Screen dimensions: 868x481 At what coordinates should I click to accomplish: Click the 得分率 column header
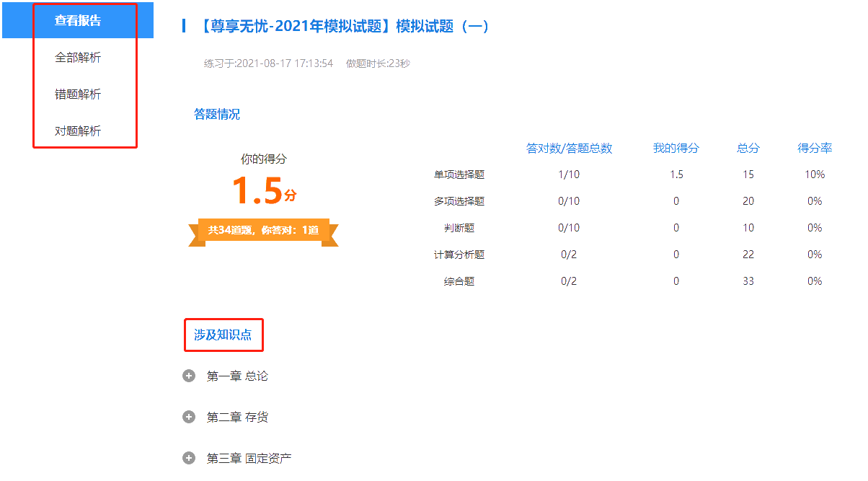click(814, 148)
